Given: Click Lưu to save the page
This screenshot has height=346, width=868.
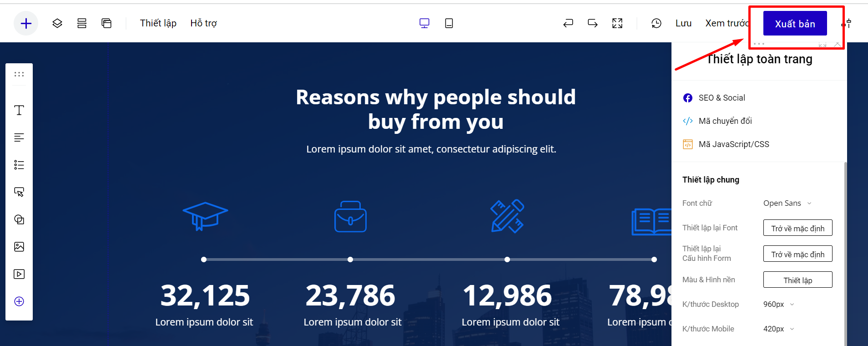Looking at the screenshot, I should [683, 23].
